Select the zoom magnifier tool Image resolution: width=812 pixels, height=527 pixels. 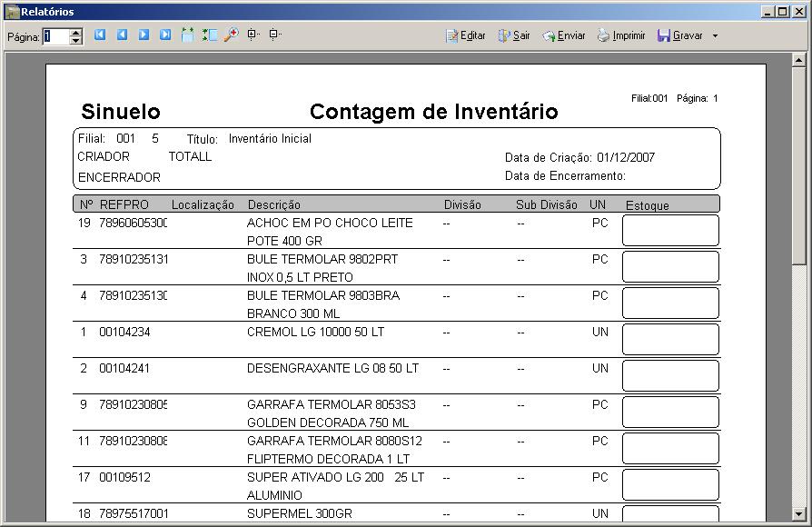pyautogui.click(x=230, y=35)
